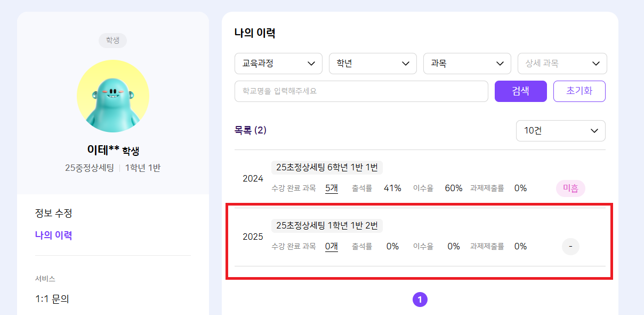The image size is (644, 315).
Task: Go to 1:1 문의 under 서비스
Action: pyautogui.click(x=52, y=299)
